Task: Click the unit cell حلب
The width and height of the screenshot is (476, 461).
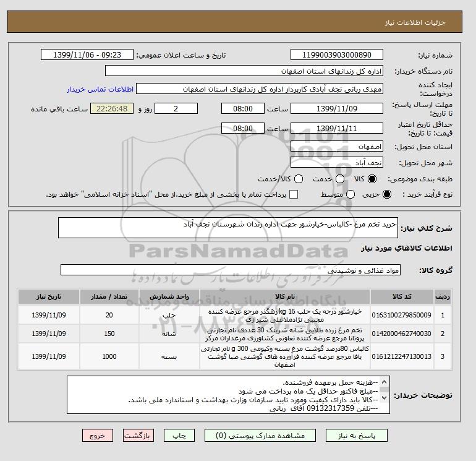Action: (169, 316)
